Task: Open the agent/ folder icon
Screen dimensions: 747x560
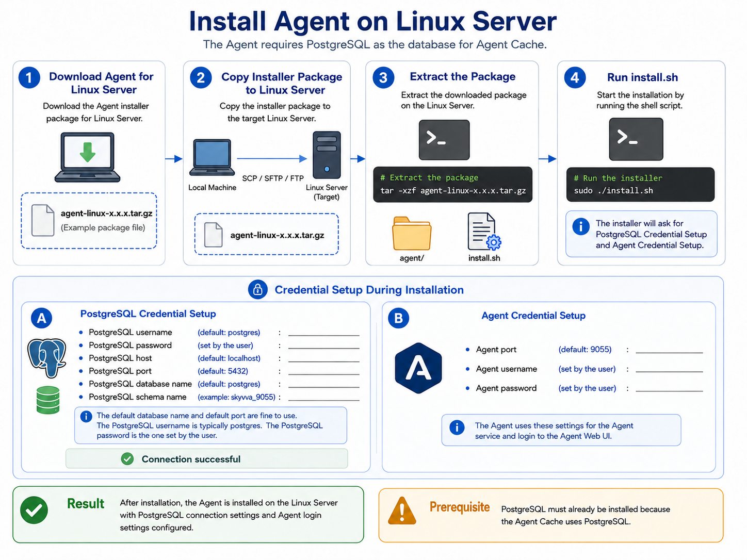Action: pos(412,234)
